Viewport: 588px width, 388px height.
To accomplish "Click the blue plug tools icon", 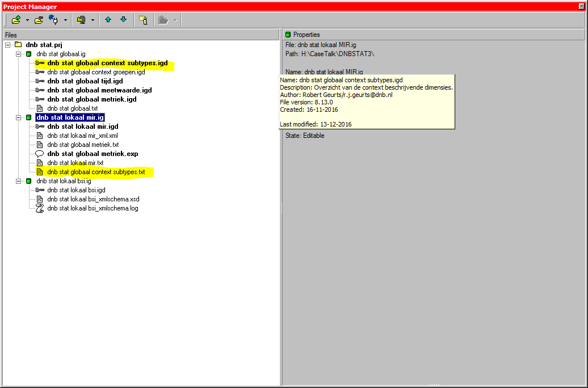I will (54, 20).
